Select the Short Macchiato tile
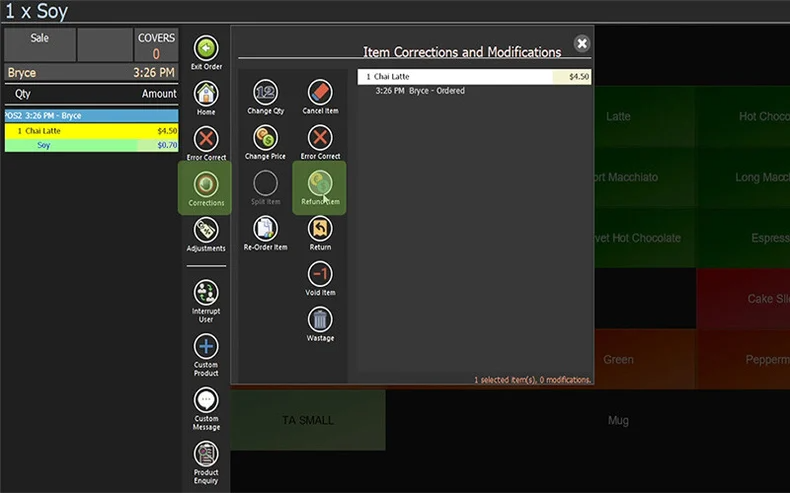790x493 pixels. pos(645,177)
